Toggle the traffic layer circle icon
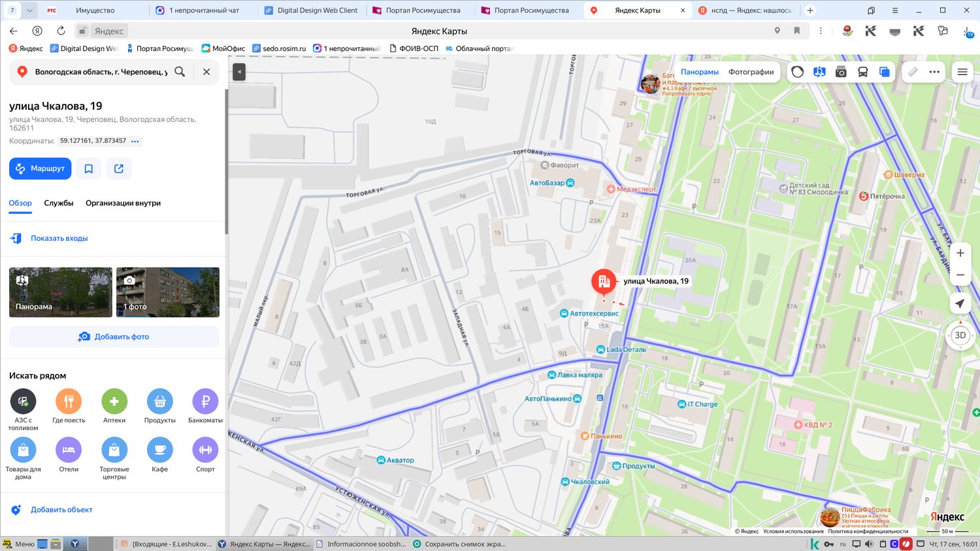The height and width of the screenshot is (551, 980). click(x=797, y=72)
